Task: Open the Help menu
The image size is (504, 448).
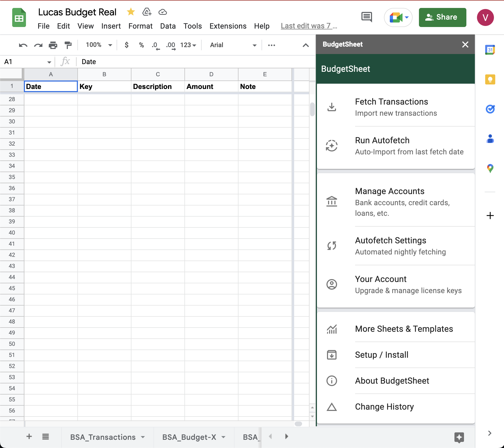Action: [262, 26]
